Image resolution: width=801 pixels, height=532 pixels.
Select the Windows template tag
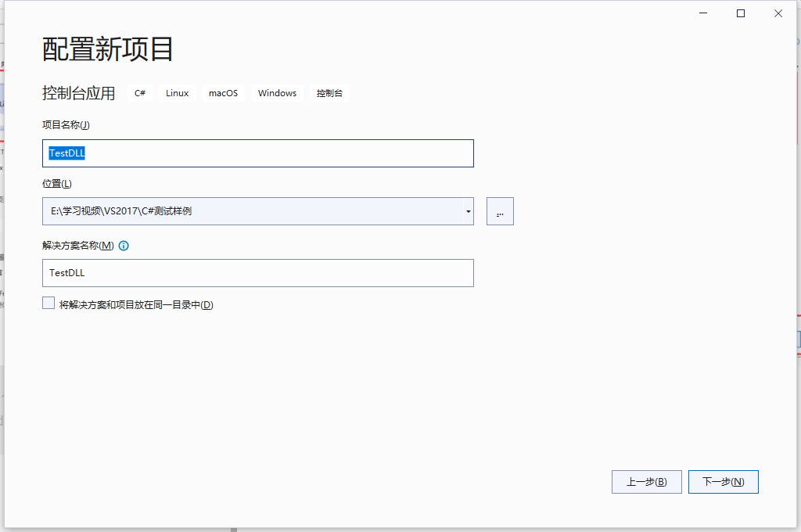click(277, 92)
